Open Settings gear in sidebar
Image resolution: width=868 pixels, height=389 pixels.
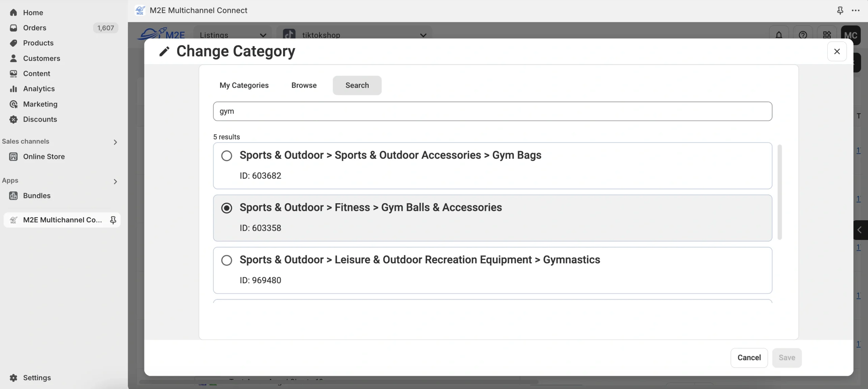pos(14,377)
